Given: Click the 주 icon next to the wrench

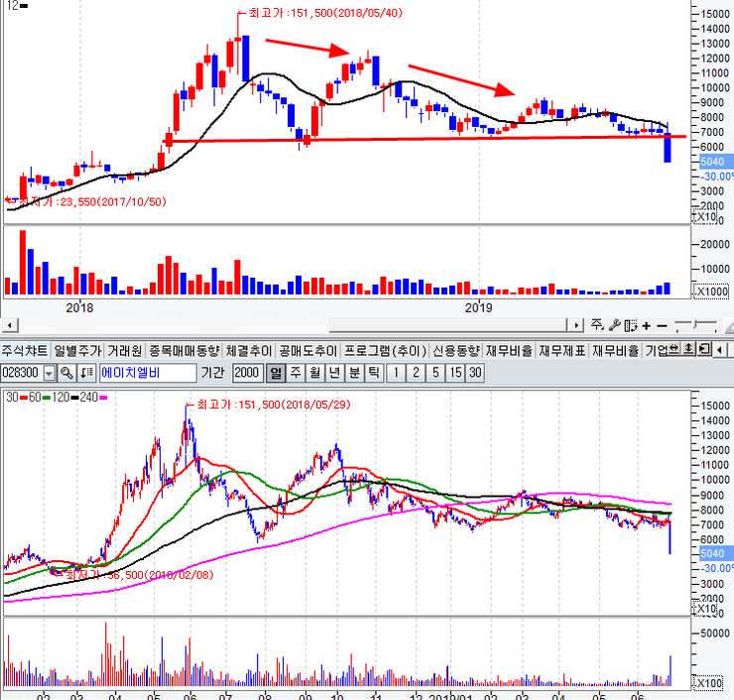Looking at the screenshot, I should pyautogui.click(x=597, y=325).
